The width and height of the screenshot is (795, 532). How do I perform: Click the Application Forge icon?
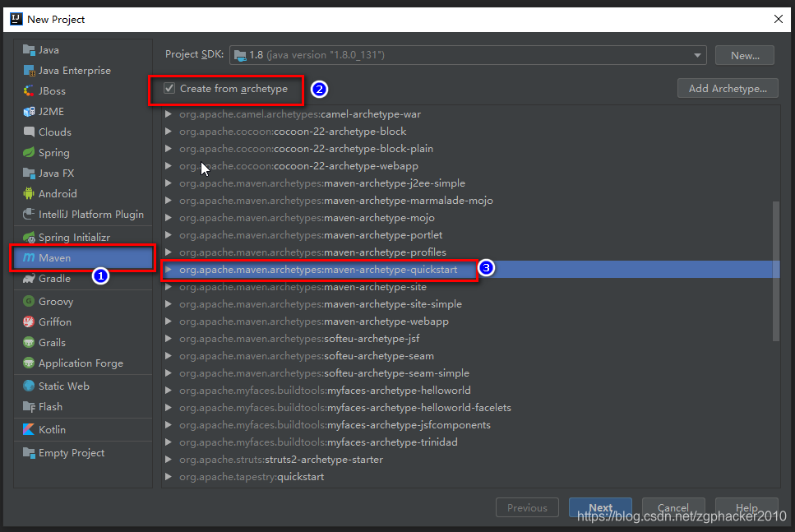pyautogui.click(x=29, y=363)
